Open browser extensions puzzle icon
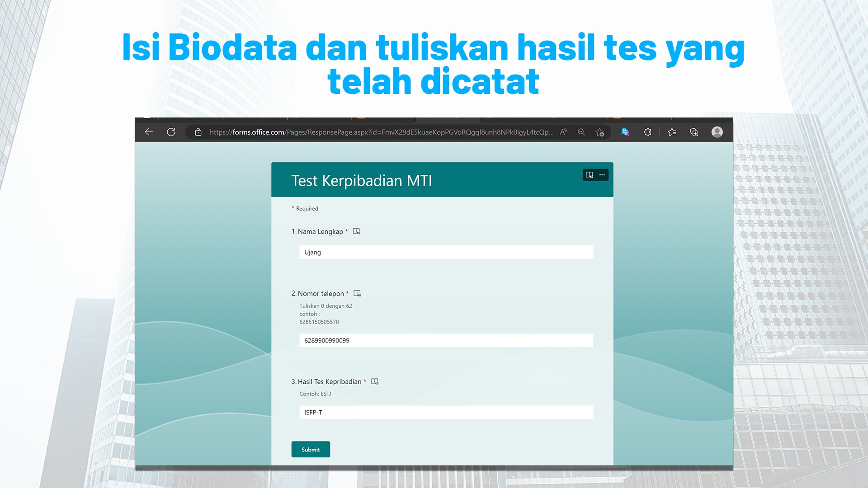Viewport: 868px width, 488px height. pos(647,132)
